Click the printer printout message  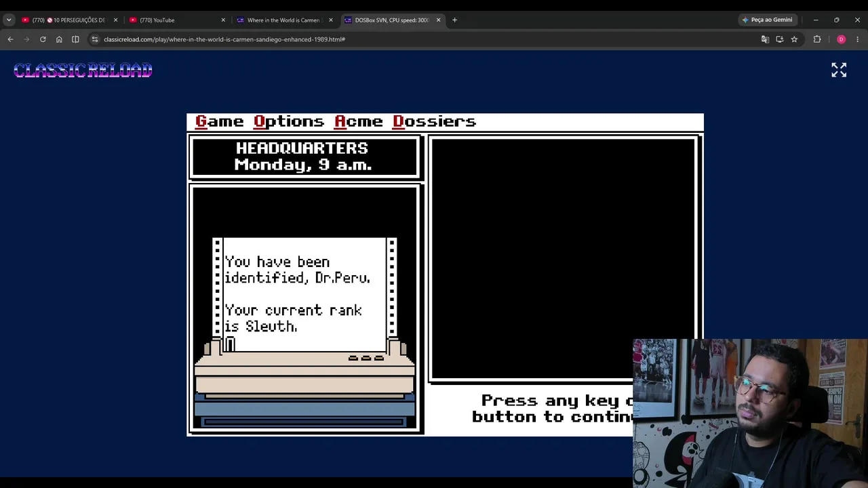[x=304, y=294]
